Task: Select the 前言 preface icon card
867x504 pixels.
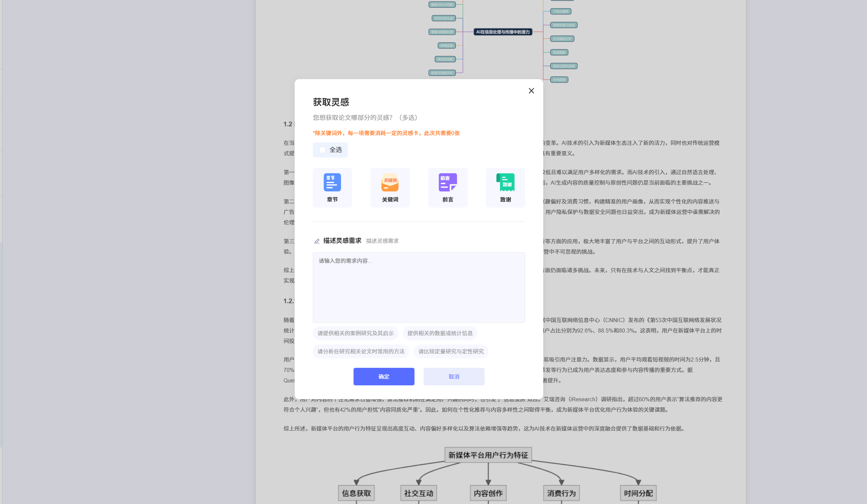Action: pos(448,188)
